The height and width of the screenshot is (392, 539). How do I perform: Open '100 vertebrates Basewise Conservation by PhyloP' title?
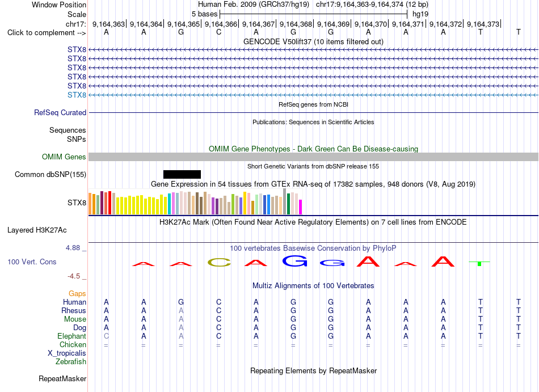click(313, 248)
